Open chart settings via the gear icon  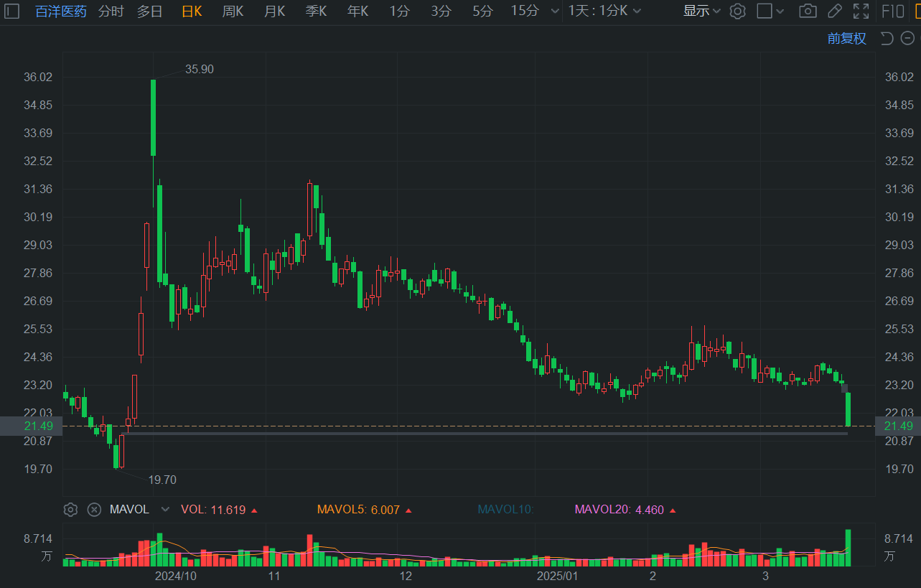[737, 11]
